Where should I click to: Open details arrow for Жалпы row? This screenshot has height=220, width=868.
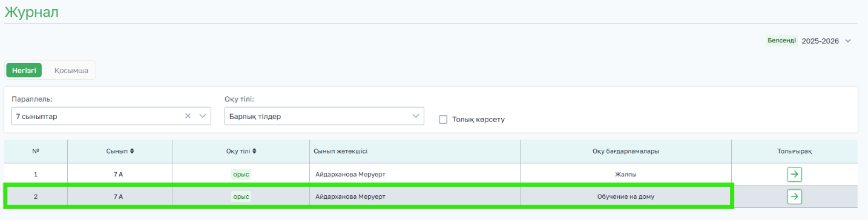point(794,174)
